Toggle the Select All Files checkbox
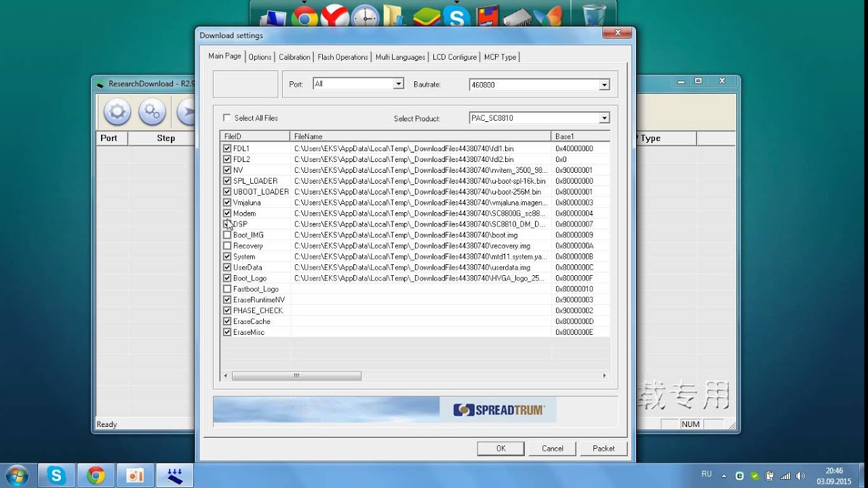 click(x=227, y=118)
